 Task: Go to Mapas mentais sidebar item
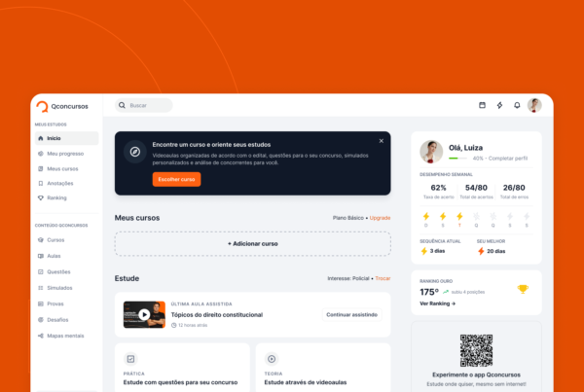click(66, 336)
